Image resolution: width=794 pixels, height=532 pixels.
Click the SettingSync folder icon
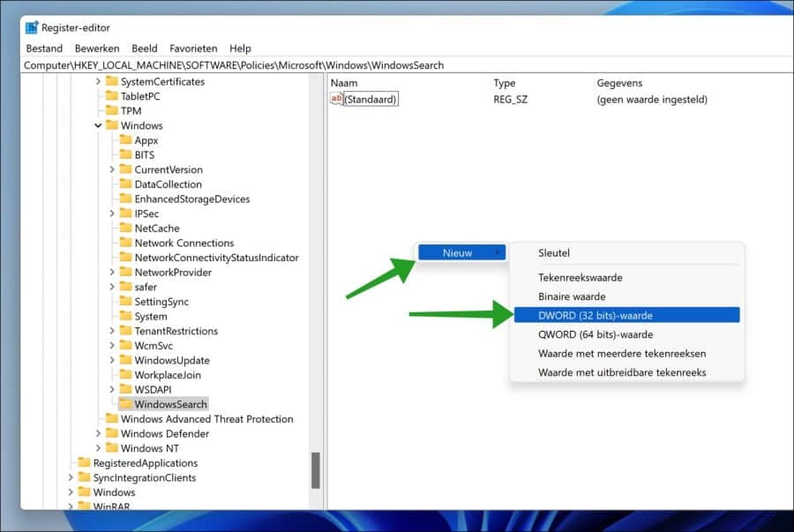pos(125,301)
